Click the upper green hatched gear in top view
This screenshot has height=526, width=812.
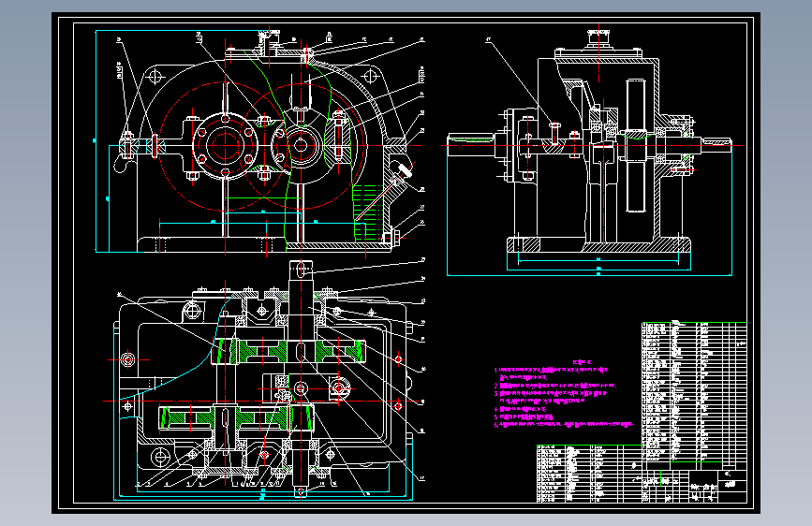click(x=288, y=351)
